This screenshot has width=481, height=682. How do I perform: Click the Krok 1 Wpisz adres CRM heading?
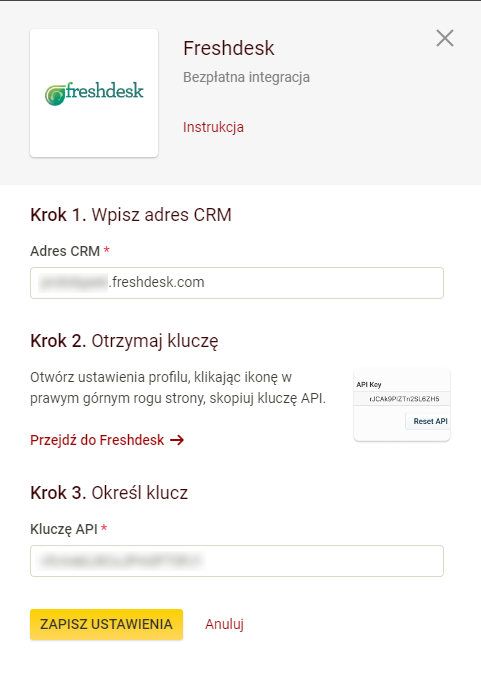click(x=131, y=215)
